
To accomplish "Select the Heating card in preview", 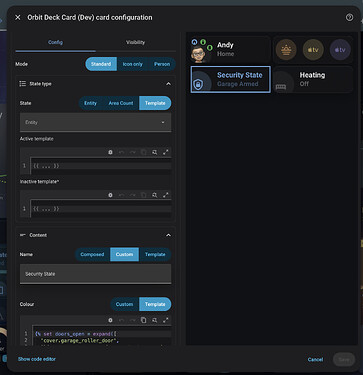I will click(313, 79).
